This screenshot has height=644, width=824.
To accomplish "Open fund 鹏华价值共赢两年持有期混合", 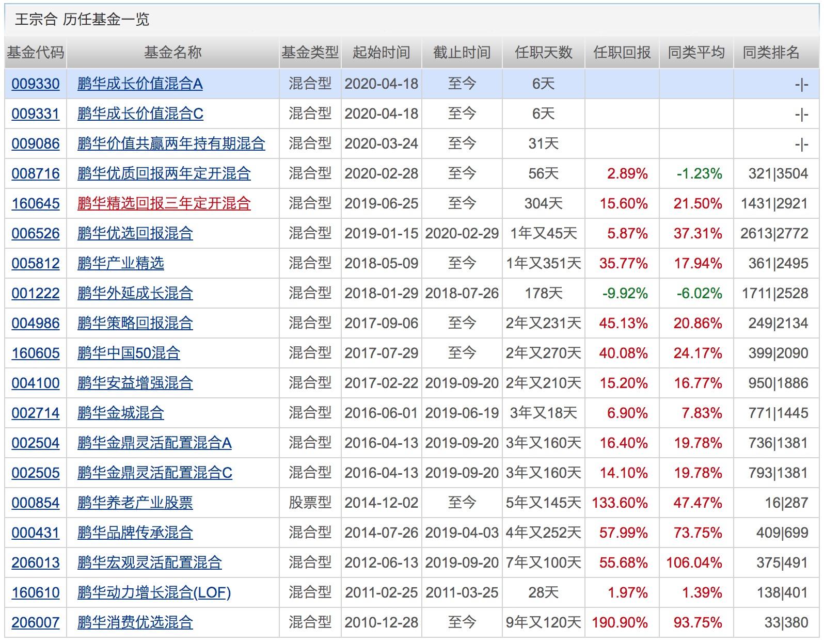I will pyautogui.click(x=171, y=143).
